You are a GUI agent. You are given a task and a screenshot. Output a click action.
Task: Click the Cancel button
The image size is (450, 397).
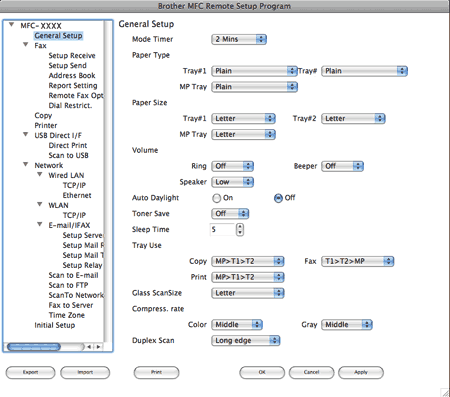(311, 372)
